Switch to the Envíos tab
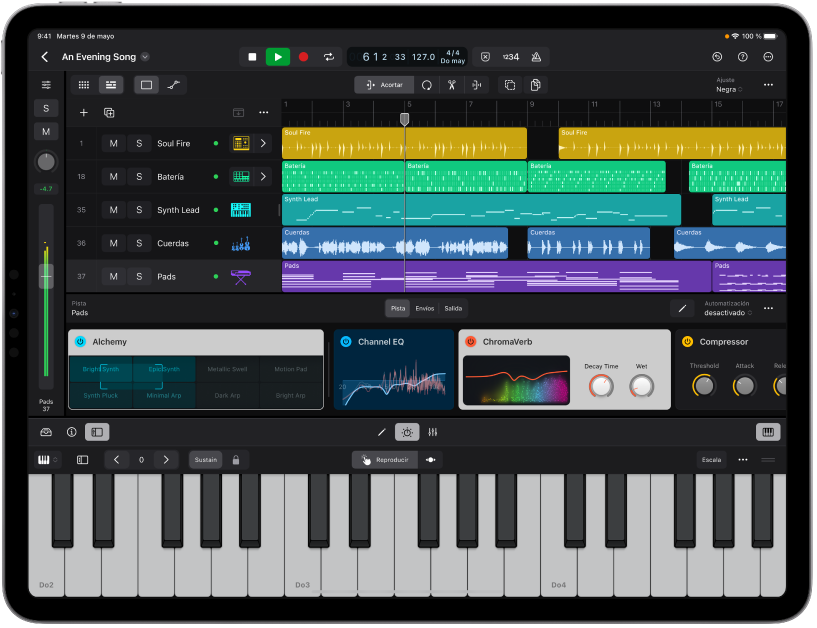This screenshot has width=817, height=628. [425, 308]
